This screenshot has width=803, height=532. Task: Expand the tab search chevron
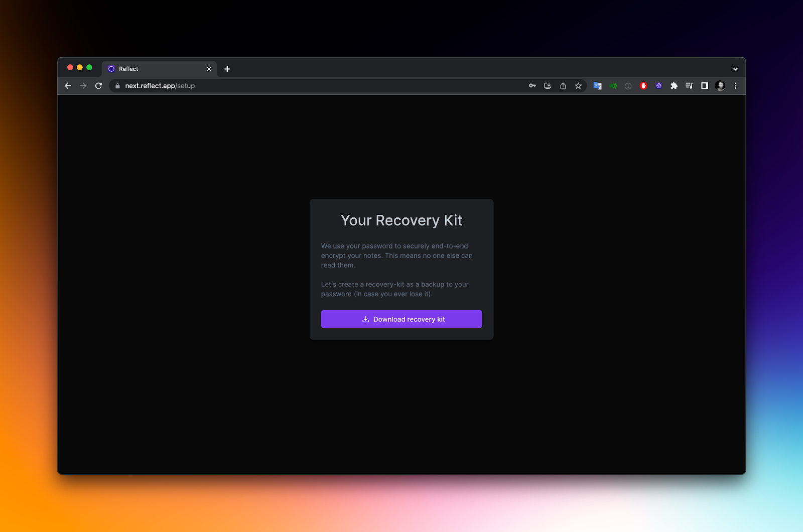click(x=735, y=69)
